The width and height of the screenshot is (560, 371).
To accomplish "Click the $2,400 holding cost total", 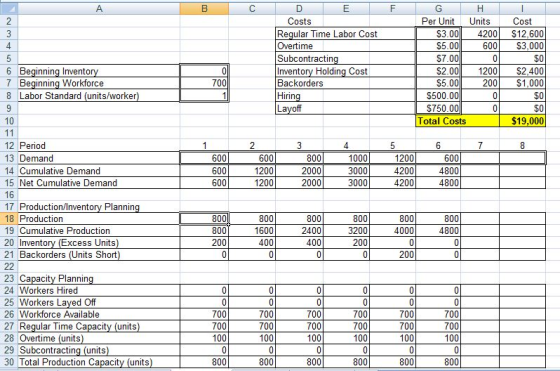I will click(x=522, y=71).
